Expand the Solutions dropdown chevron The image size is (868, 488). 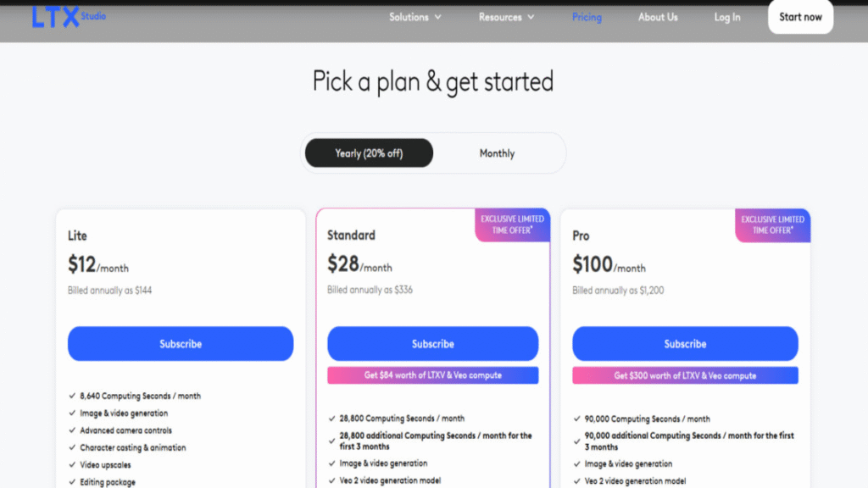pos(438,17)
